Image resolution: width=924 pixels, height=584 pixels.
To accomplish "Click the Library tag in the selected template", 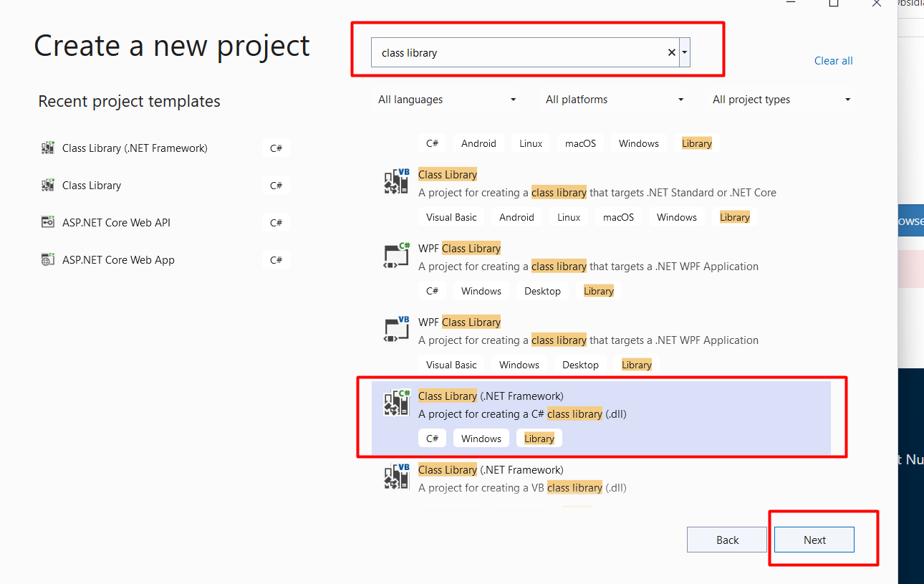I will tap(539, 439).
